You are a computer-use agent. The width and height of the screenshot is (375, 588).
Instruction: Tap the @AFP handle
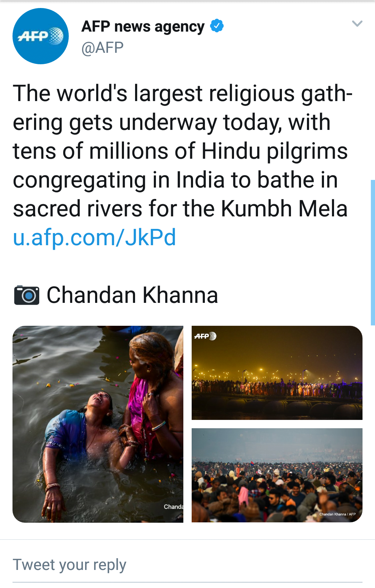102,48
